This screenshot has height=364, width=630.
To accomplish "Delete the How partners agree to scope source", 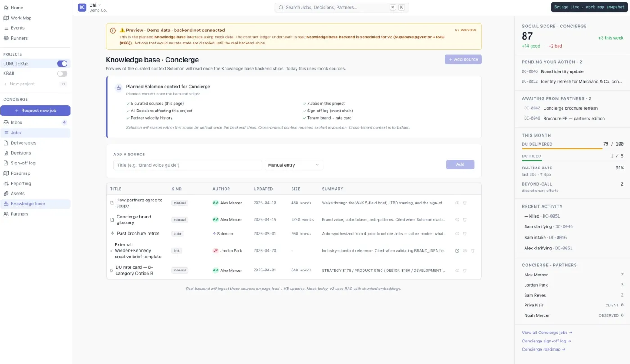I will click(465, 203).
